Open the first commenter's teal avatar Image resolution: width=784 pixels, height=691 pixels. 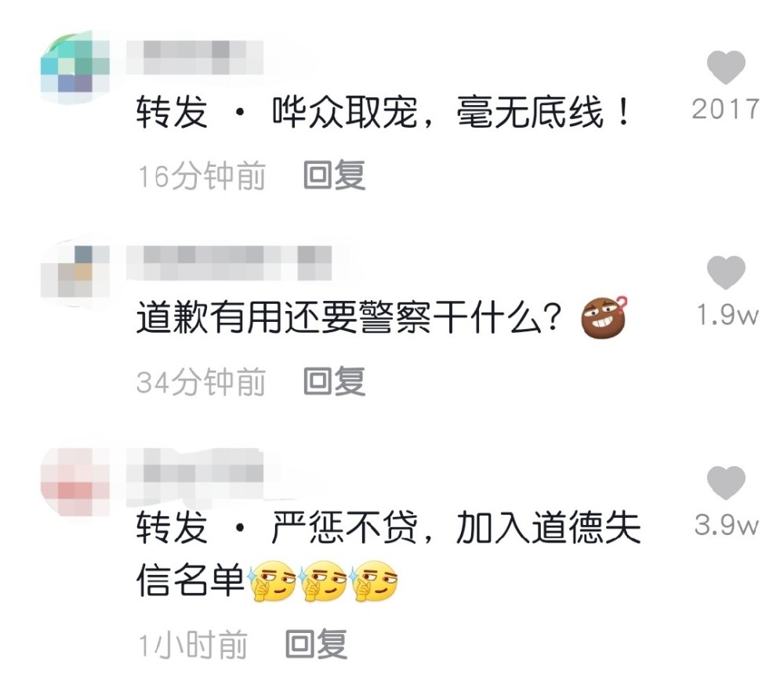[75, 67]
